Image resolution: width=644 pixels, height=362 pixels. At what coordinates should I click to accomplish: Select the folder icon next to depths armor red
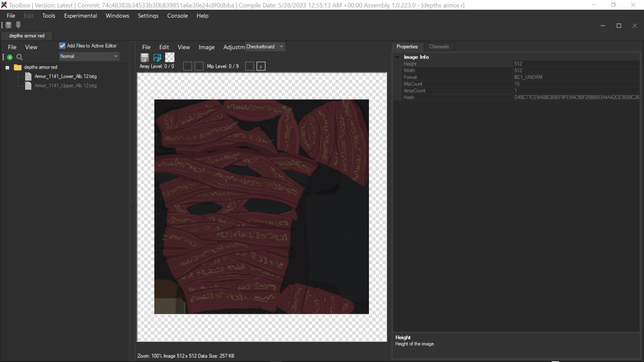point(17,67)
